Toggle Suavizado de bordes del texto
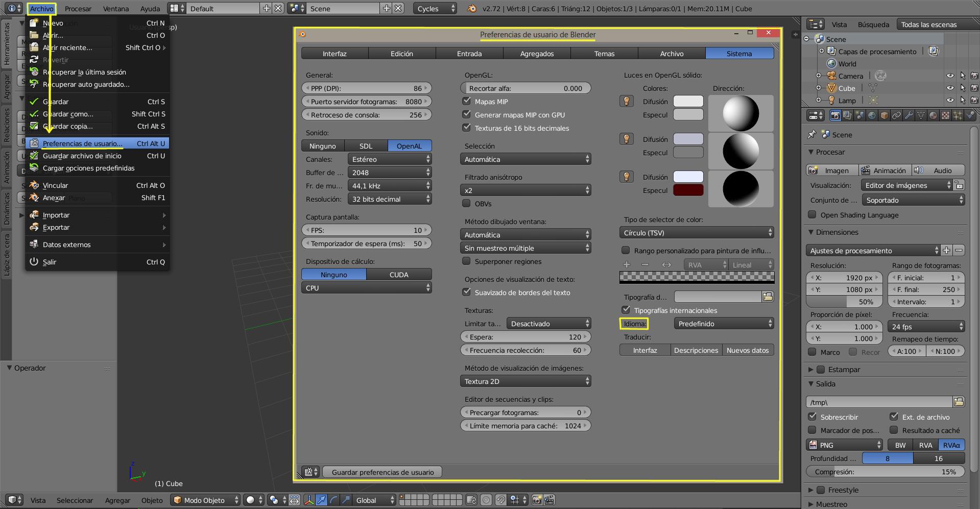 tap(466, 292)
